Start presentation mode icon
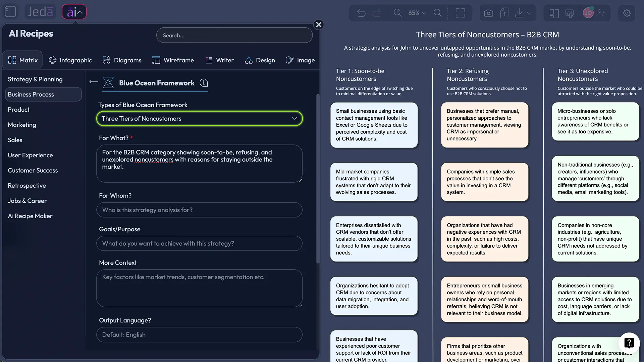Screen dimensions: 644x362 [570, 13]
